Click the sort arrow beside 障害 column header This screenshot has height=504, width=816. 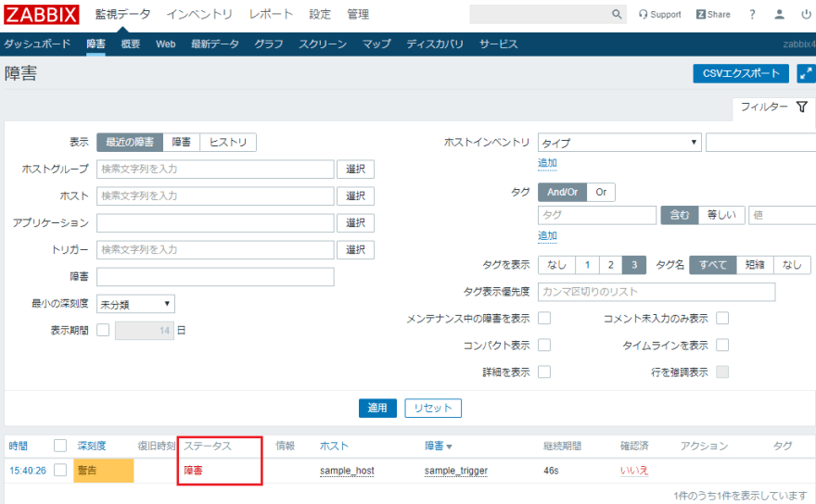tap(449, 447)
